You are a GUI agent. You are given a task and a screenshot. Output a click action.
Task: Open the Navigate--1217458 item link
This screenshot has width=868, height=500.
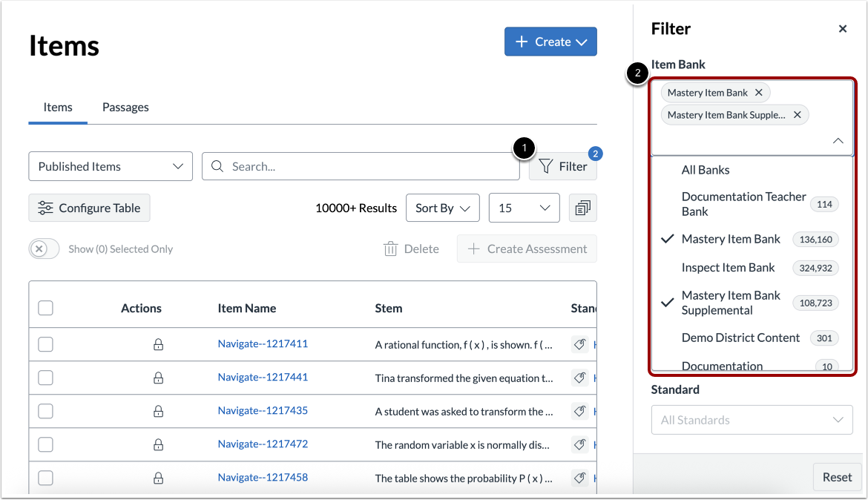point(263,477)
